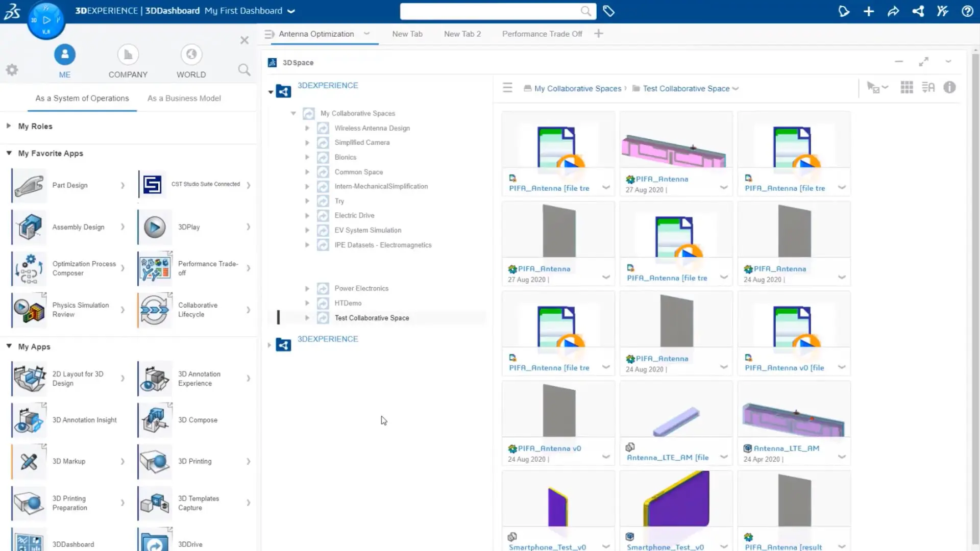The image size is (980, 551).
Task: Open the settings gear in side panel
Action: (12, 70)
